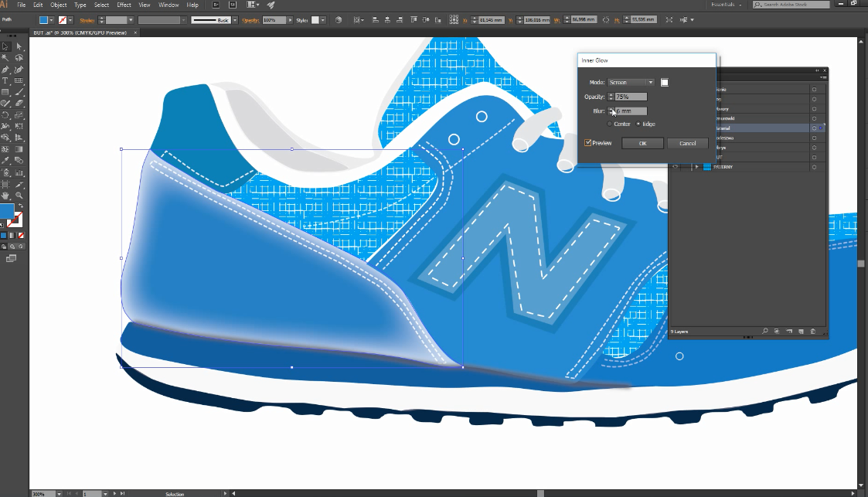Expand the SZTERNY layer

(x=696, y=167)
